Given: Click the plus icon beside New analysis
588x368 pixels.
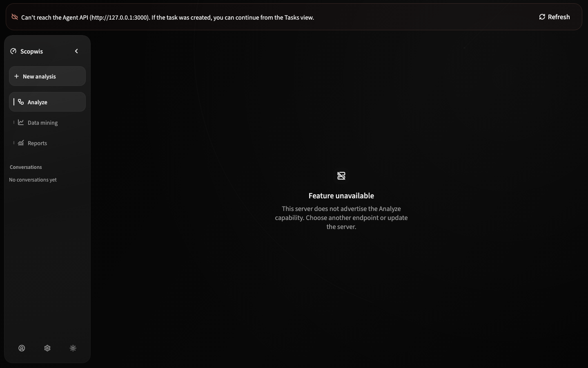Looking at the screenshot, I should pos(16,76).
